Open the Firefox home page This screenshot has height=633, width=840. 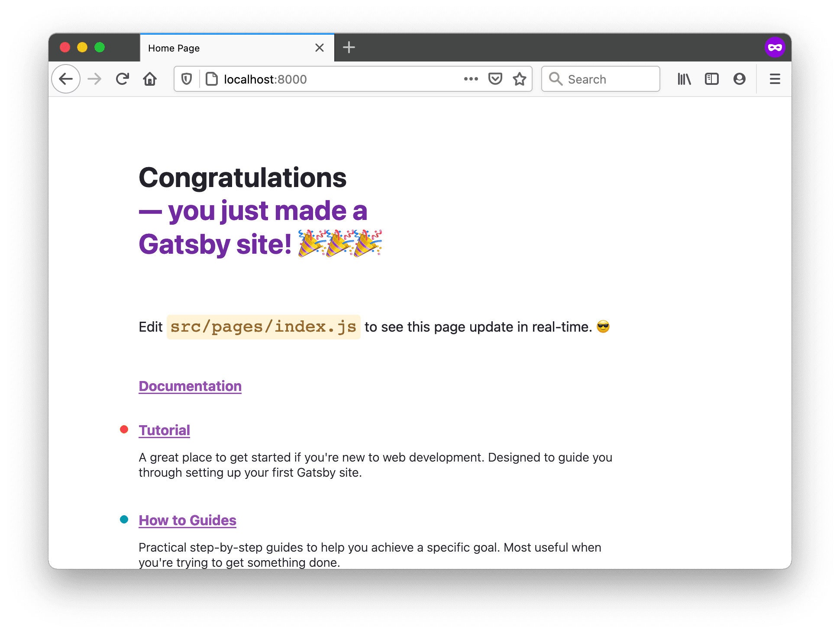point(150,79)
